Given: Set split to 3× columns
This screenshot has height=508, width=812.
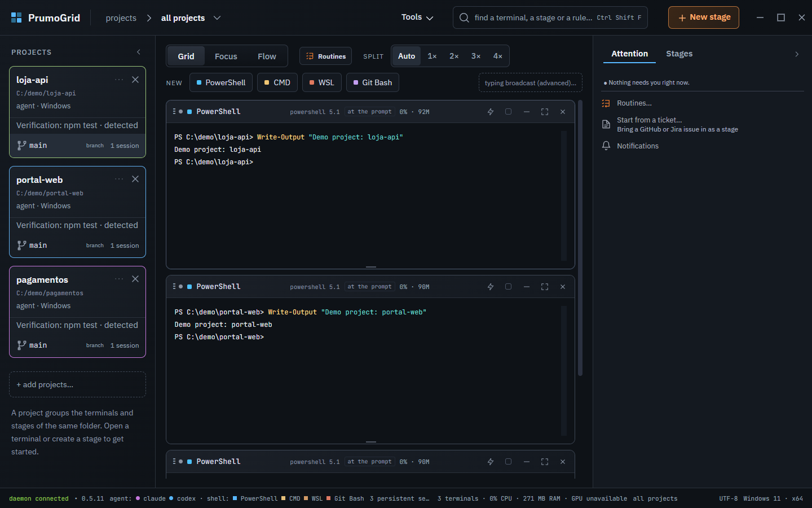Looking at the screenshot, I should [x=476, y=56].
